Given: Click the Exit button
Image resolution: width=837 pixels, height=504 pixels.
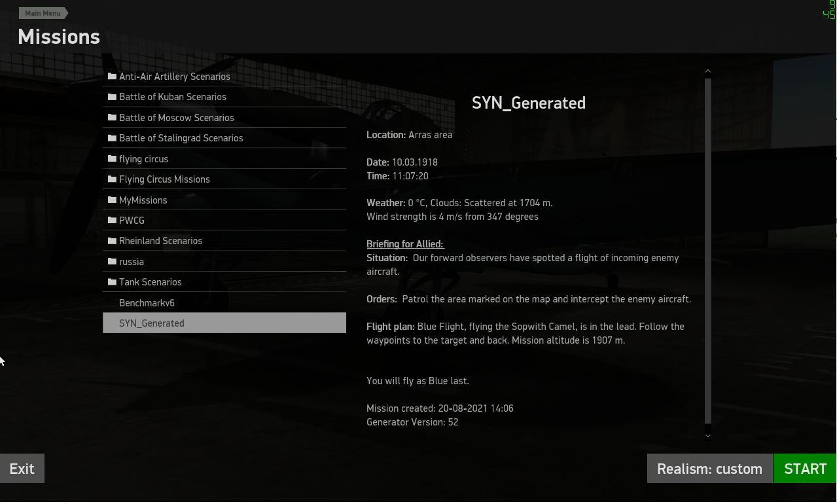Looking at the screenshot, I should 22,469.
